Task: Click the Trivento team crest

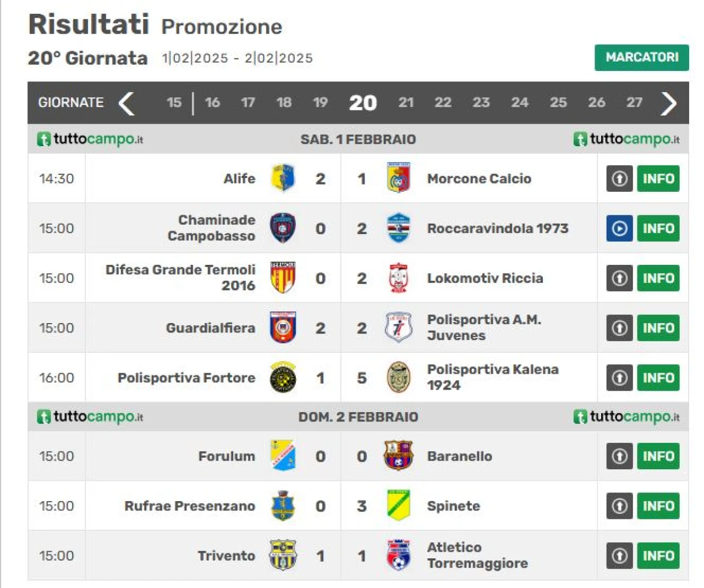Action: pyautogui.click(x=283, y=555)
